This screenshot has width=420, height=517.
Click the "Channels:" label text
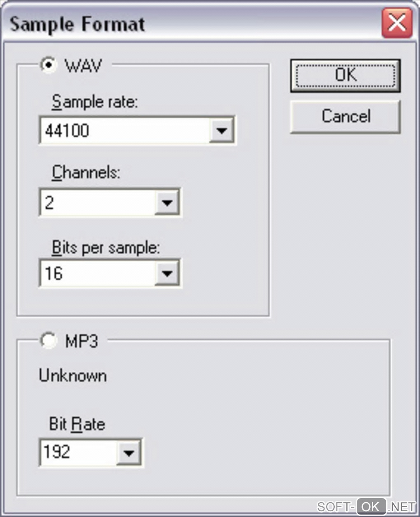click(x=86, y=172)
